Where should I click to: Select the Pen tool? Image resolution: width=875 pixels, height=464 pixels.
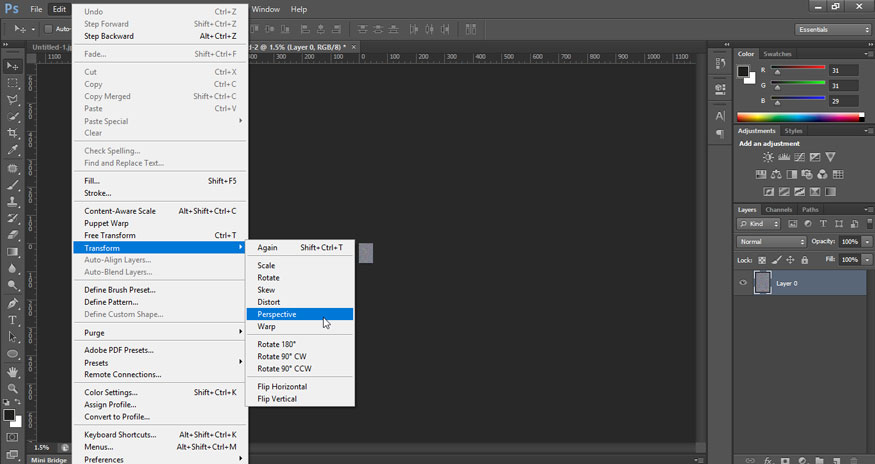[12, 304]
